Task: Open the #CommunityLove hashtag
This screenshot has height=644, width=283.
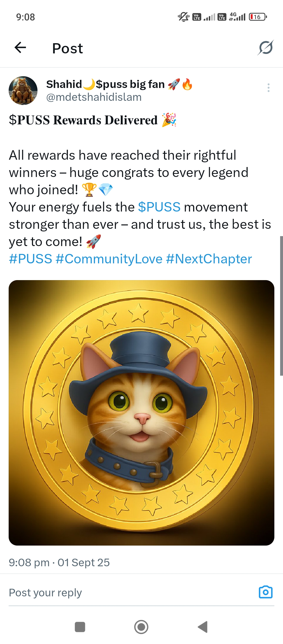Action: click(109, 259)
